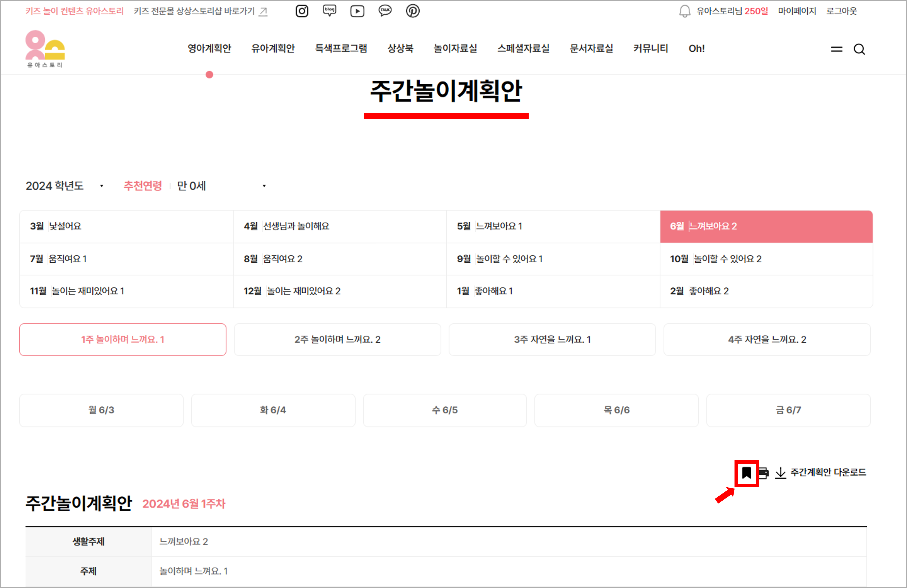
Task: Click 로그아웃
Action: pos(841,11)
